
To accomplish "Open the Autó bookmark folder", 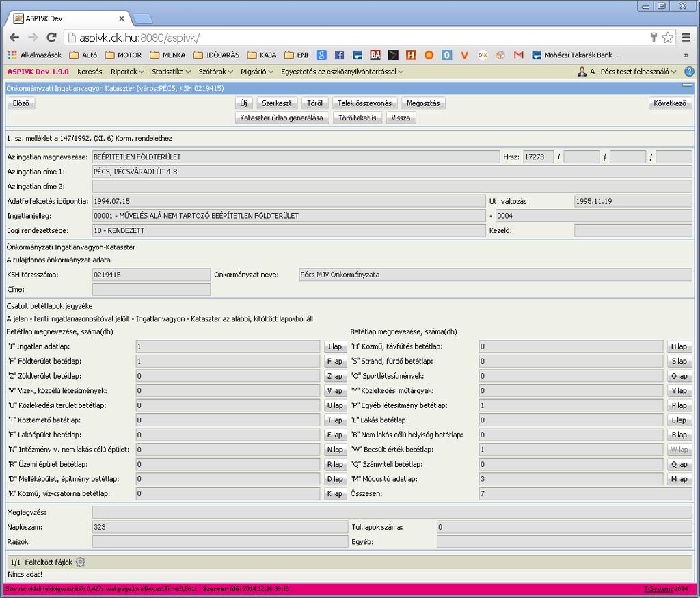I will (83, 55).
